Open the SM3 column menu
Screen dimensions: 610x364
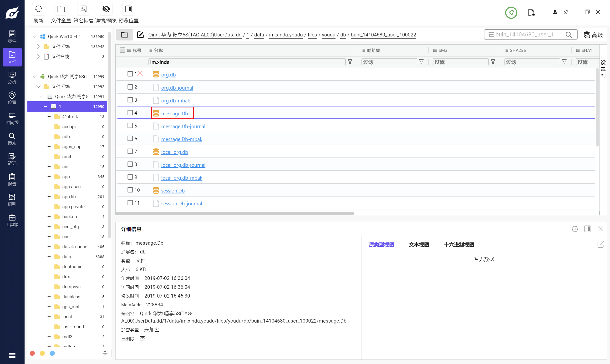click(435, 50)
